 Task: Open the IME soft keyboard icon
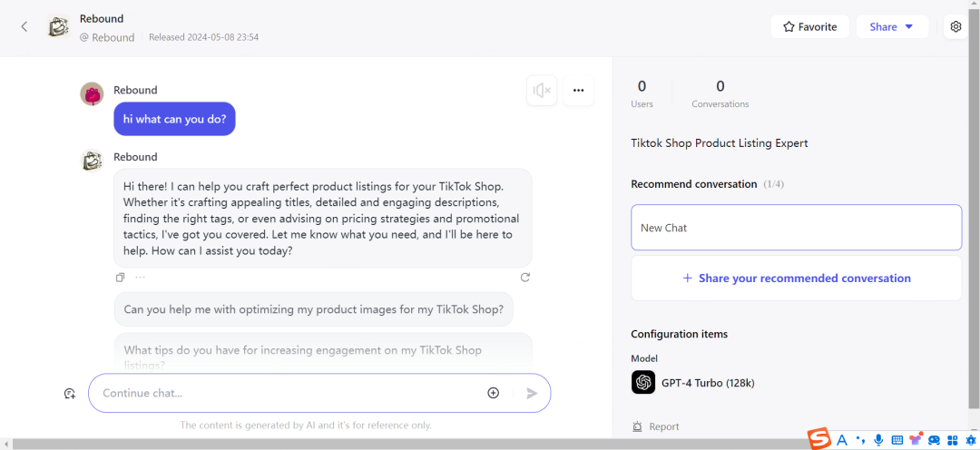pos(897,440)
